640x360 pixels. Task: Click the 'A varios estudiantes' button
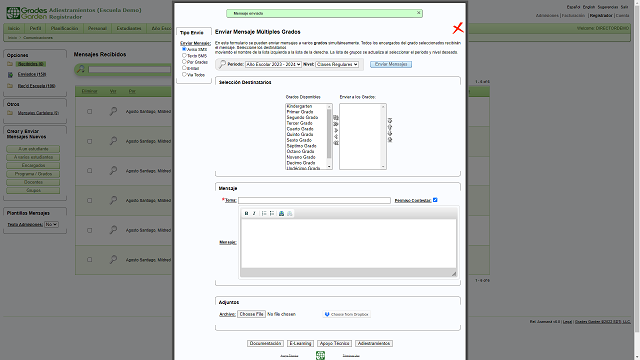click(33, 157)
